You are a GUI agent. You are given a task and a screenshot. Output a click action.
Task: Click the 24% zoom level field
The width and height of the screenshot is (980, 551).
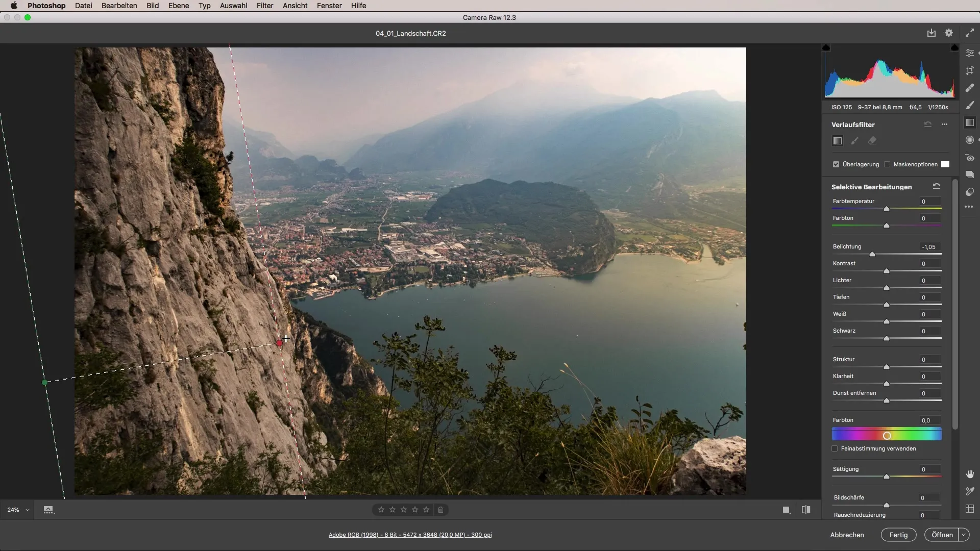point(13,510)
